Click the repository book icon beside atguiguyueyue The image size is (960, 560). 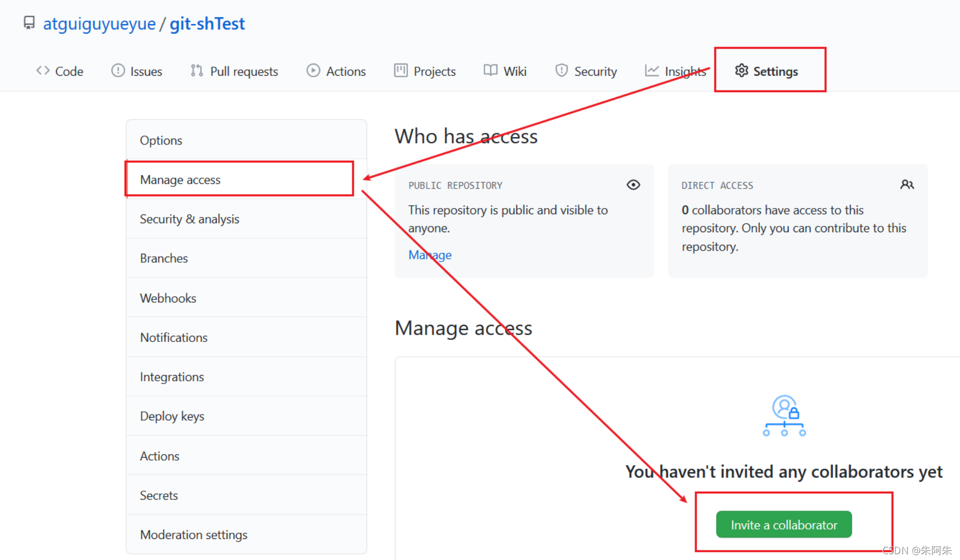pos(29,23)
